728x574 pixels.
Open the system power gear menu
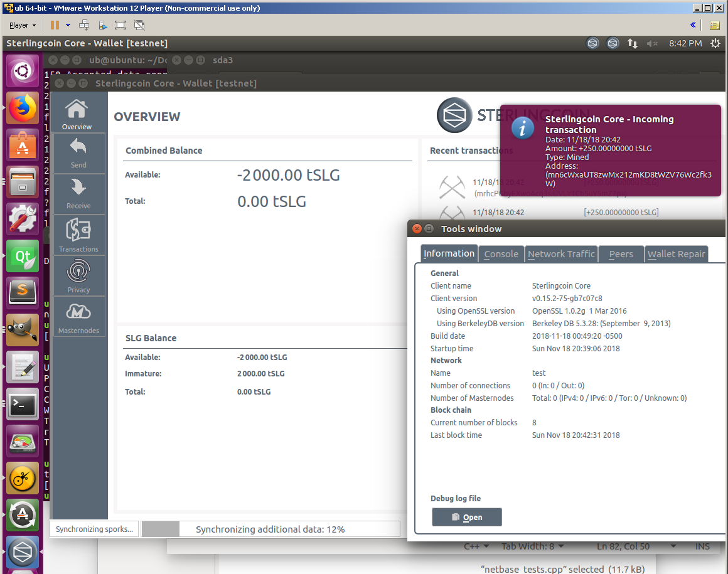[x=715, y=43]
